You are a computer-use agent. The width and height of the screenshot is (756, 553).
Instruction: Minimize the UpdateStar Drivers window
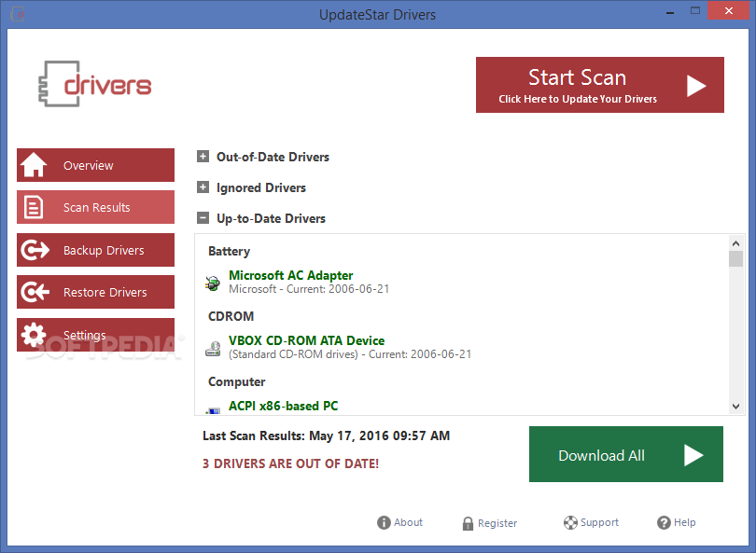pyautogui.click(x=670, y=11)
